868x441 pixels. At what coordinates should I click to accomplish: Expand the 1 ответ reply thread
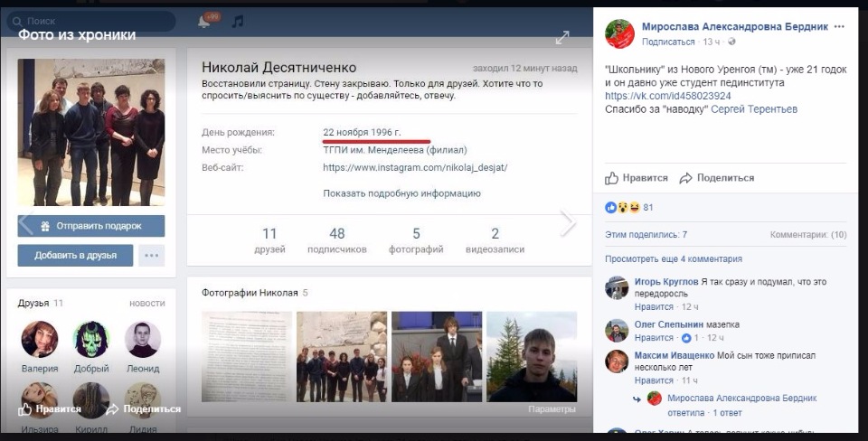[727, 413]
